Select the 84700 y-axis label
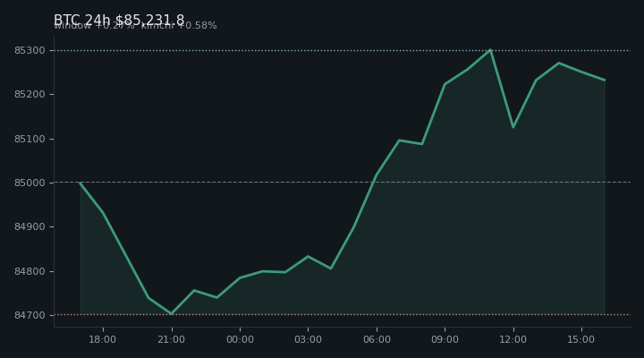 coord(30,315)
